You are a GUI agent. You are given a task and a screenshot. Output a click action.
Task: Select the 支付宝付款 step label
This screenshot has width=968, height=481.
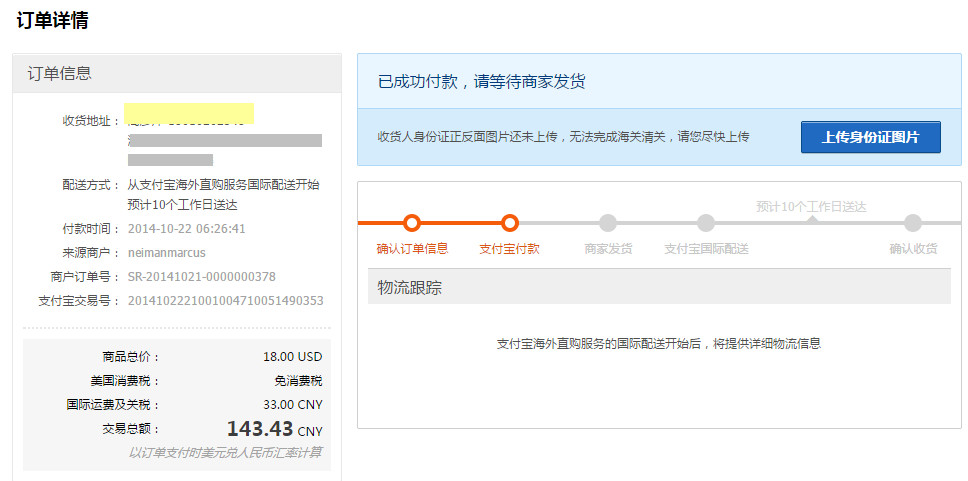[x=509, y=248]
